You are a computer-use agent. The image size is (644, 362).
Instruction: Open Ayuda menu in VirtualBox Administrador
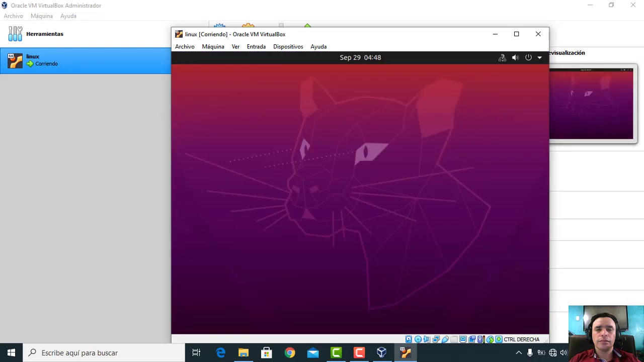(x=68, y=16)
